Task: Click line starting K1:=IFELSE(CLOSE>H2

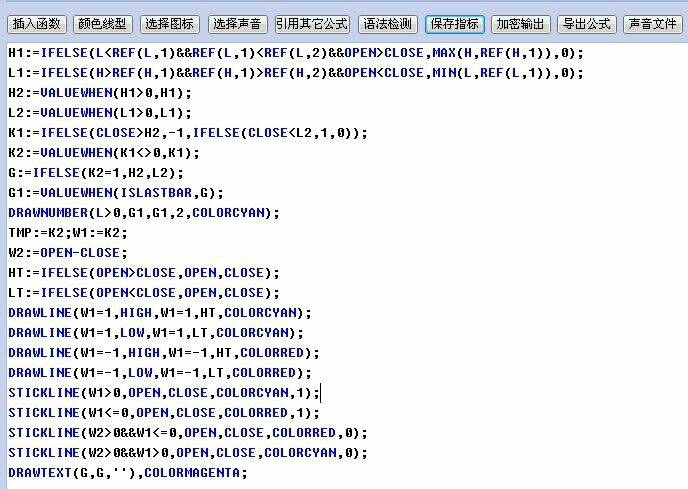Action: tap(188, 133)
